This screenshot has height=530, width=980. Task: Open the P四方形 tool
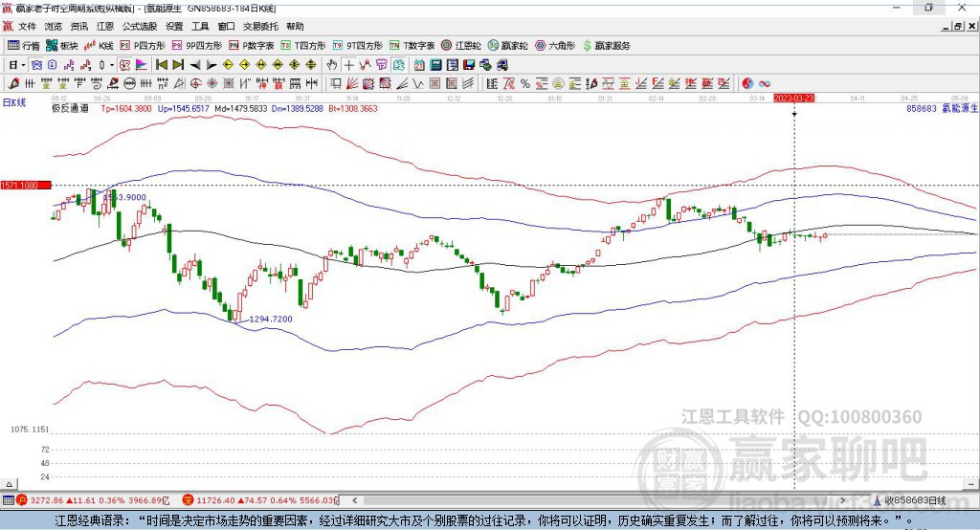(x=143, y=46)
